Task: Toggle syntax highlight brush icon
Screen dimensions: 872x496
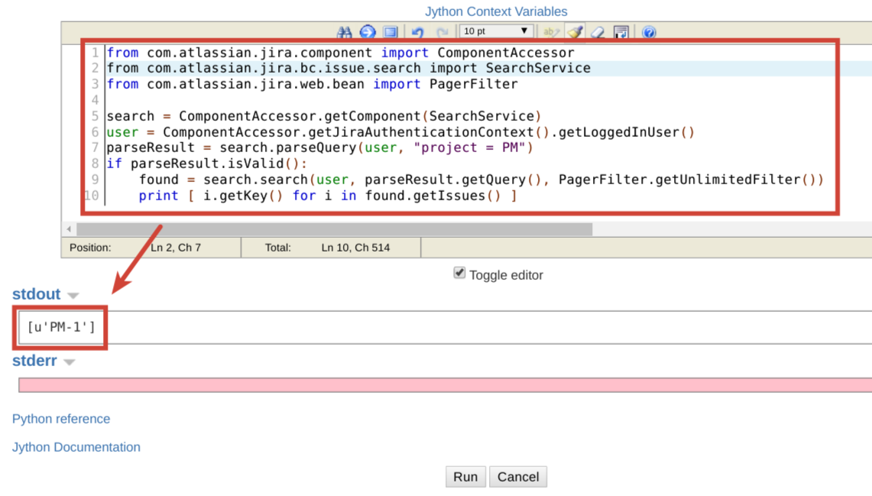Action: 575,32
